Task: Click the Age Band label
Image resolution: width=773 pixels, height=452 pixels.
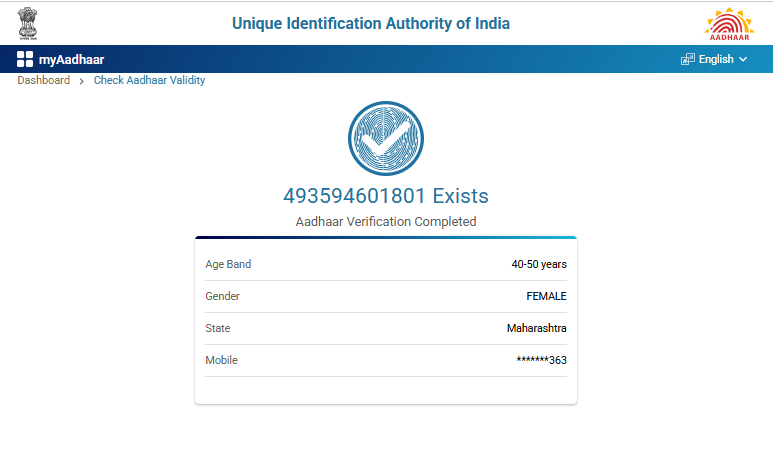Action: pos(228,265)
